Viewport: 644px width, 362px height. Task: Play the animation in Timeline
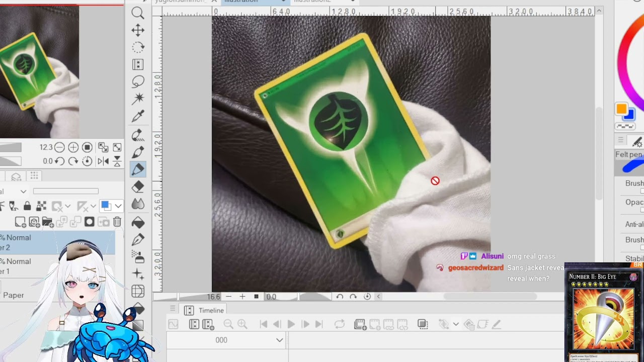pyautogui.click(x=291, y=324)
